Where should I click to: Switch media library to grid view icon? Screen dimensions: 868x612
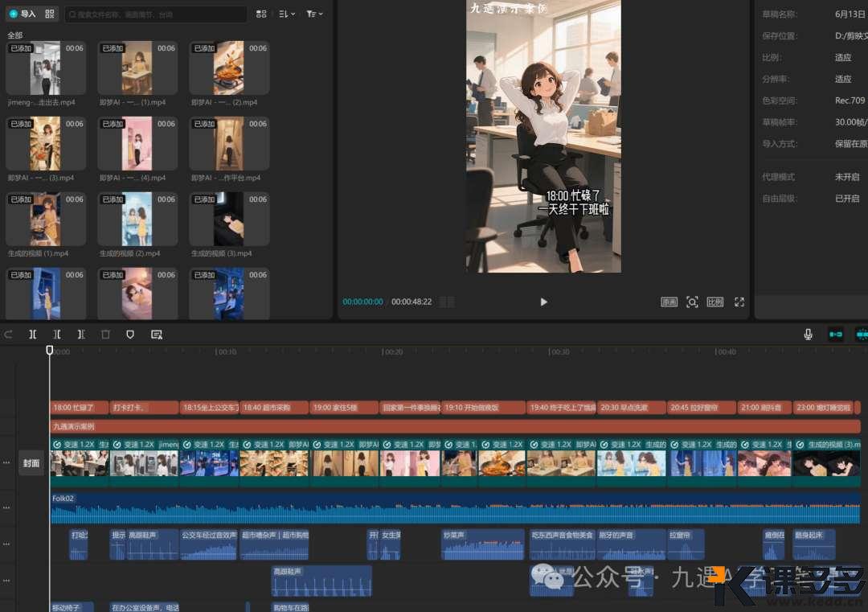click(x=261, y=14)
